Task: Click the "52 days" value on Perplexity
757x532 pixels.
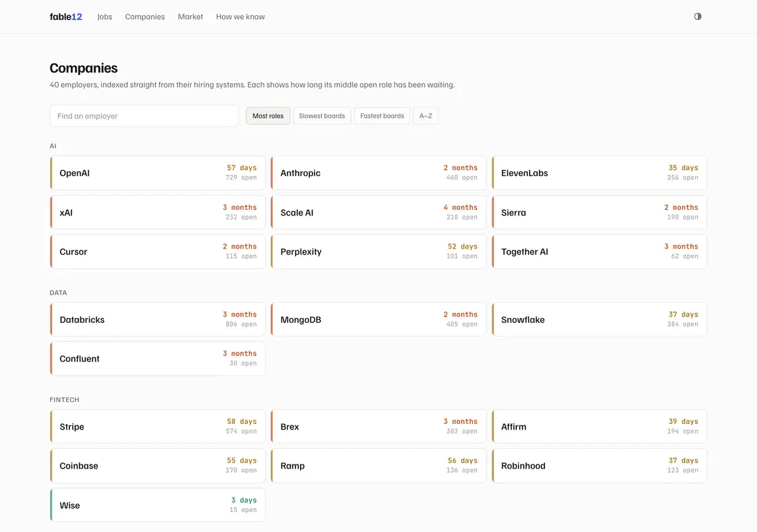Action: 462,246
